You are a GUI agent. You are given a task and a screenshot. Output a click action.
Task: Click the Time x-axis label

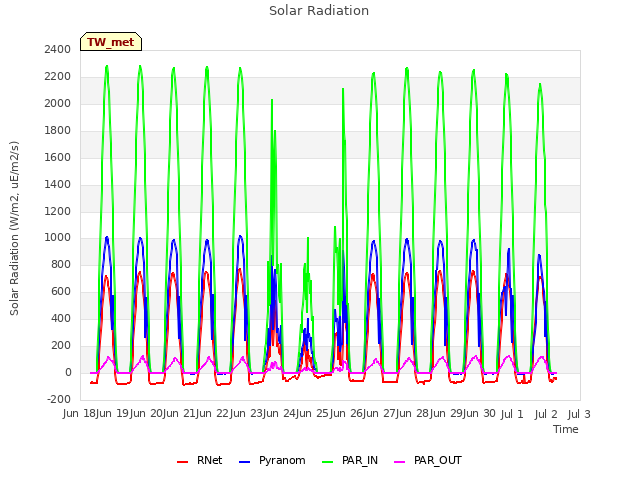pyautogui.click(x=566, y=429)
